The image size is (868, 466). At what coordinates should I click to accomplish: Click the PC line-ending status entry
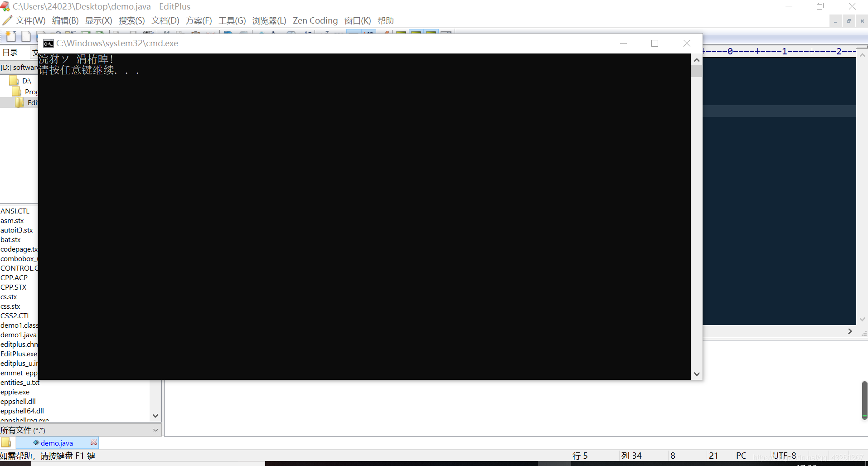742,456
